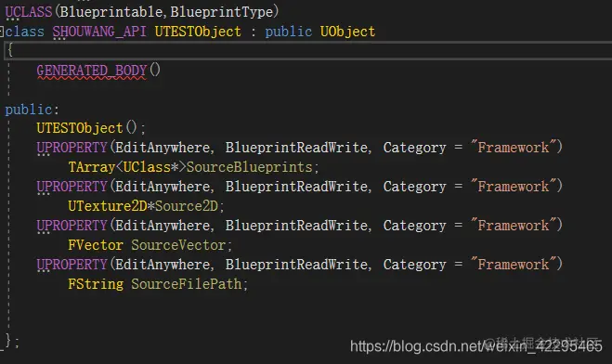Click the FString type name
Image resolution: width=612 pixels, height=364 pixels.
click(96, 284)
